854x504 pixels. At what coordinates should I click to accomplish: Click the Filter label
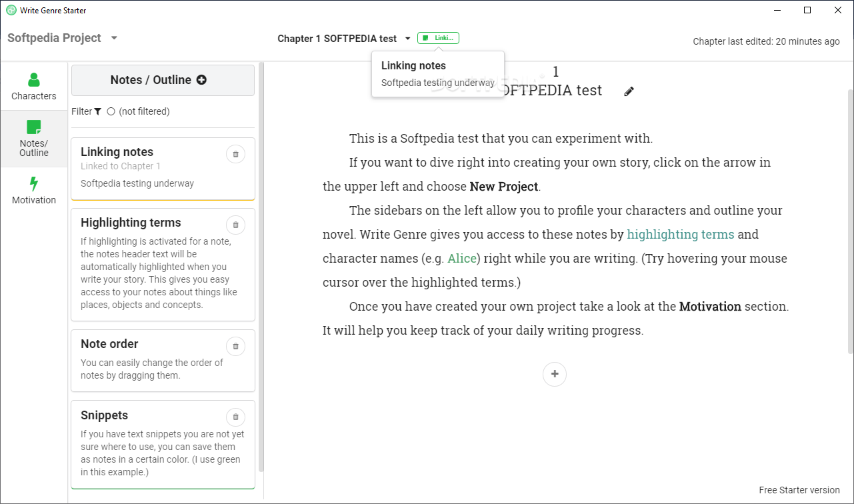[x=81, y=112]
